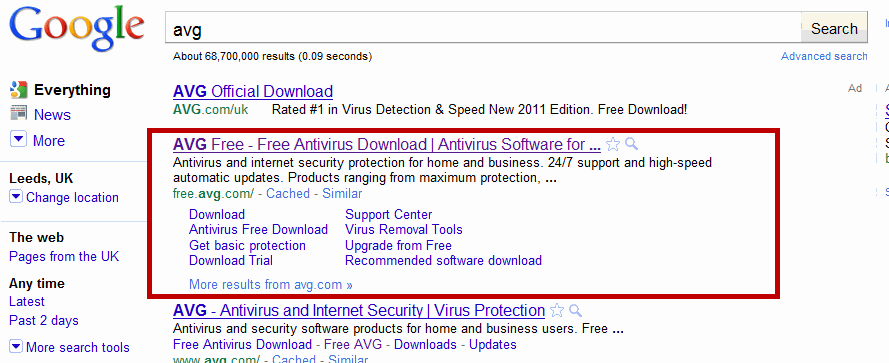889x363 pixels.
Task: Star the AVG Free search result
Action: coord(613,144)
